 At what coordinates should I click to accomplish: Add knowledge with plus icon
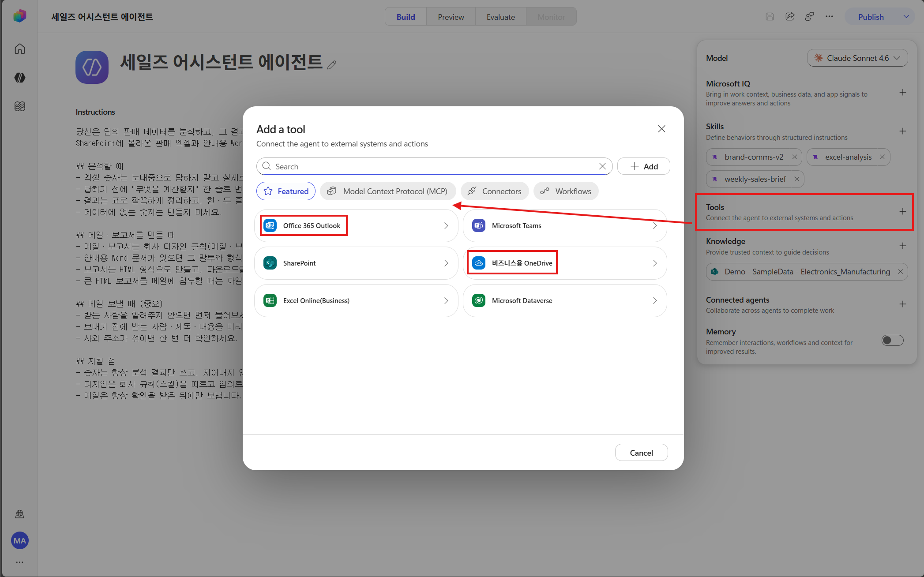point(903,246)
